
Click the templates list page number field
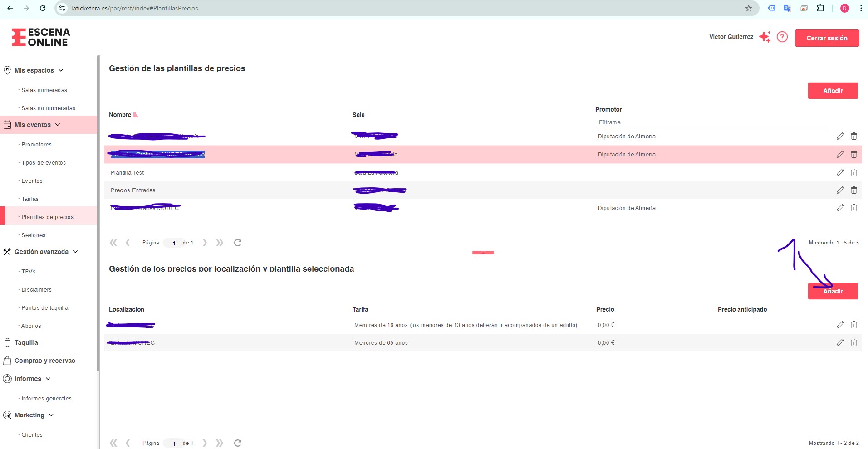point(174,243)
